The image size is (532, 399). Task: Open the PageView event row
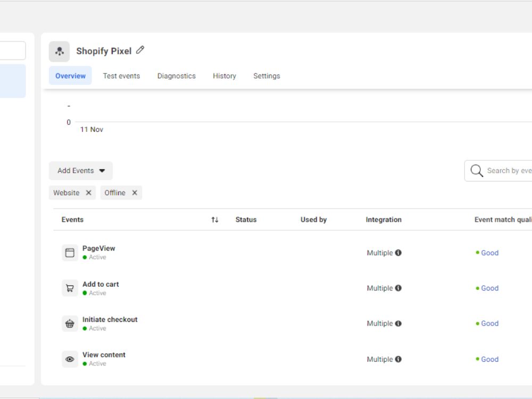(x=293, y=253)
